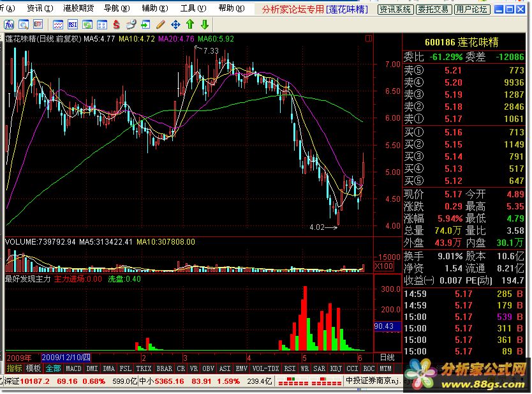Image resolution: width=532 pixels, height=394 pixels.
Task: Click the 用户论坛 button
Action: point(471,10)
